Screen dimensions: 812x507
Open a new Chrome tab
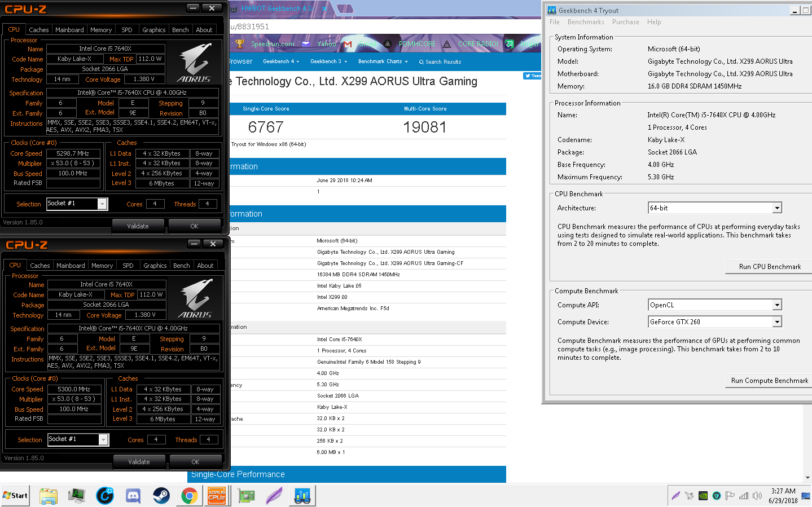pyautogui.click(x=345, y=8)
